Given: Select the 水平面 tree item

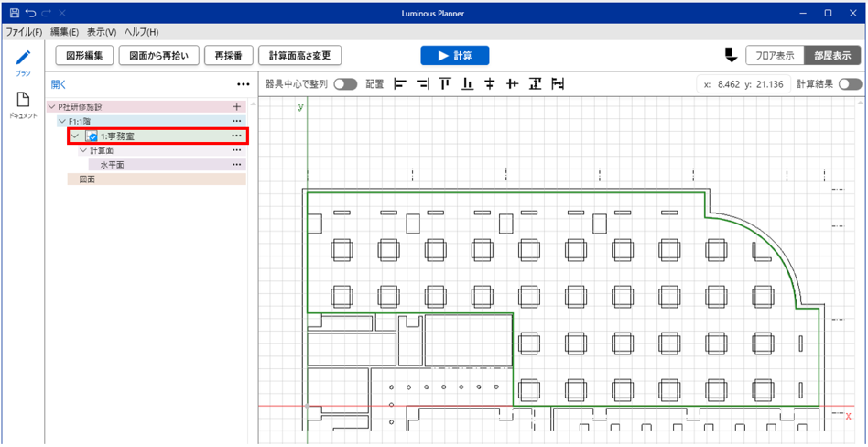Looking at the screenshot, I should click(112, 165).
